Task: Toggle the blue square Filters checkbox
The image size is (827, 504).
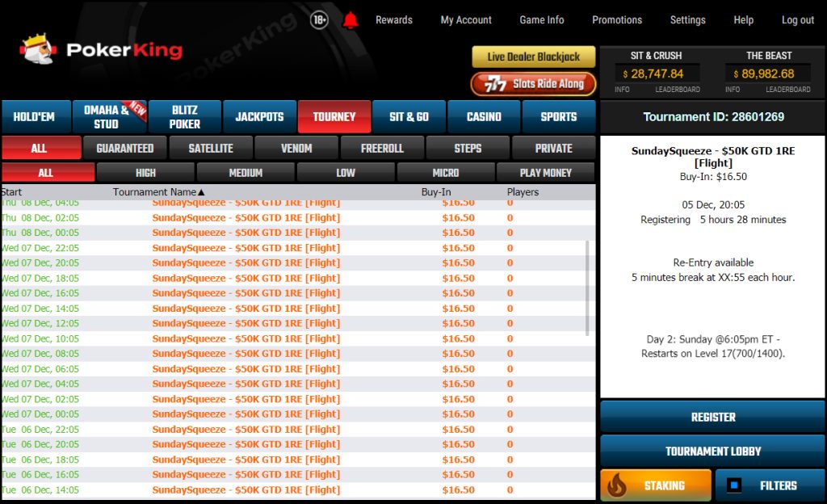Action: click(733, 485)
